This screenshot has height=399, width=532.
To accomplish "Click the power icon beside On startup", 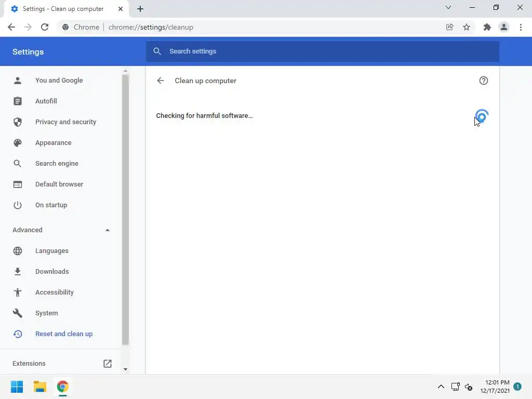I will 18,205.
